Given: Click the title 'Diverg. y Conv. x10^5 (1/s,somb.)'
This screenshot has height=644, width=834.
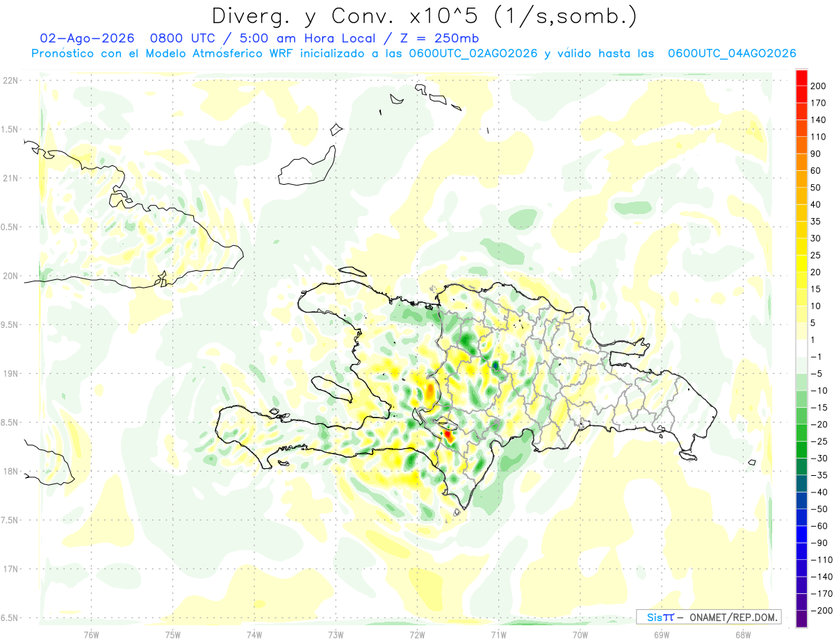Looking at the screenshot, I should (424, 15).
